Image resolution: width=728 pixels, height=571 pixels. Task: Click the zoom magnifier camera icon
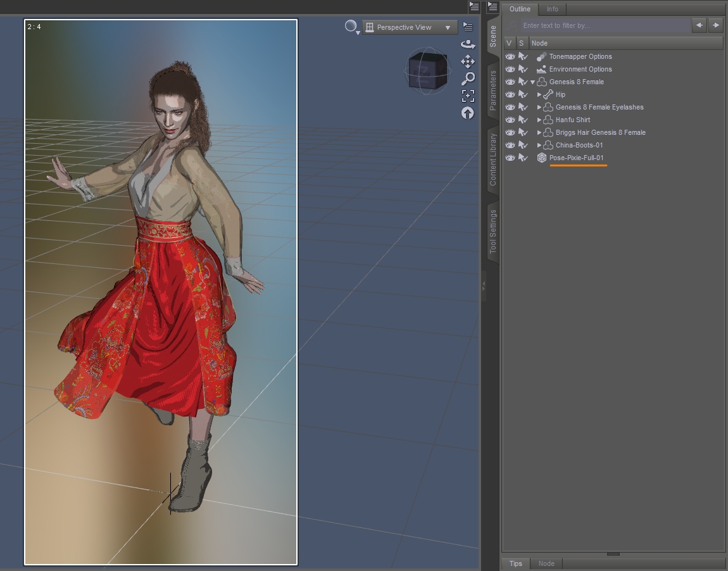468,78
